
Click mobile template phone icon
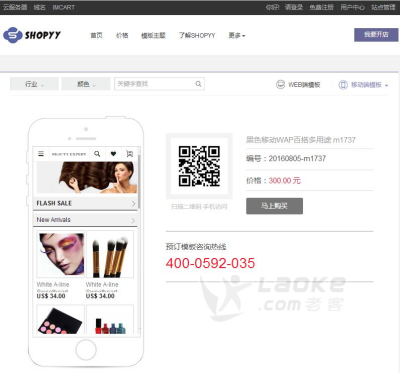343,85
